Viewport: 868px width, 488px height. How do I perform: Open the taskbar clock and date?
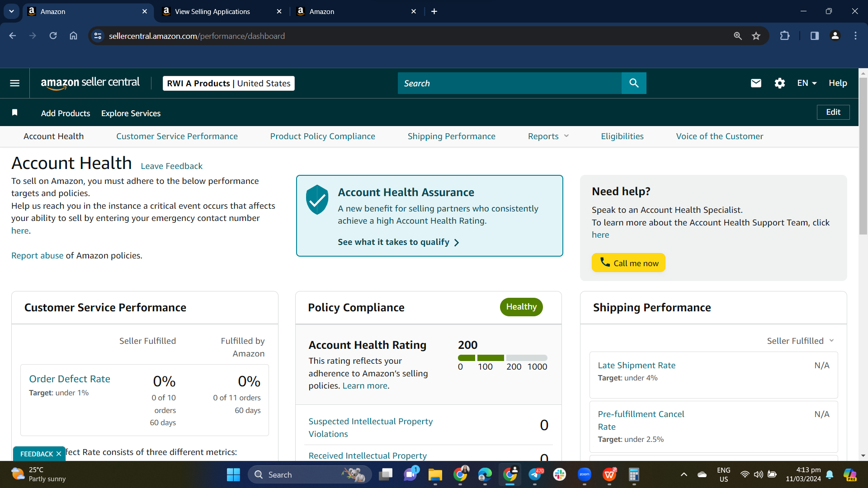tap(803, 474)
